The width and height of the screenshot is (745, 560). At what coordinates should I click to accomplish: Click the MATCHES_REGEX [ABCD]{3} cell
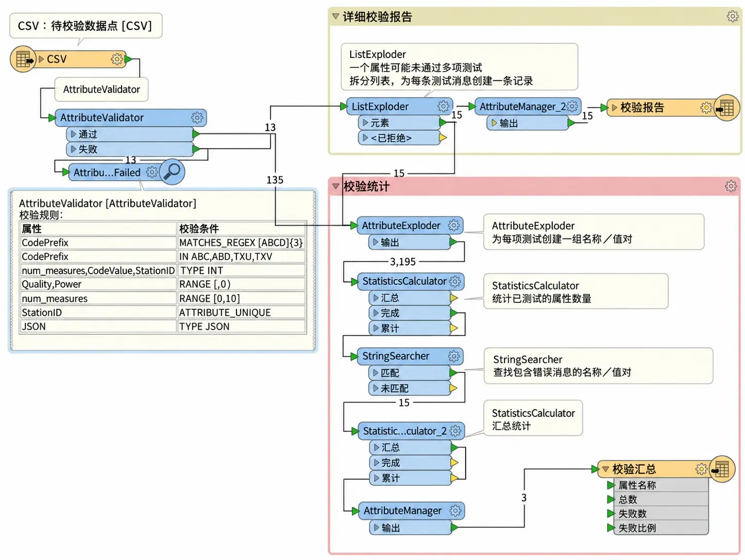(241, 243)
